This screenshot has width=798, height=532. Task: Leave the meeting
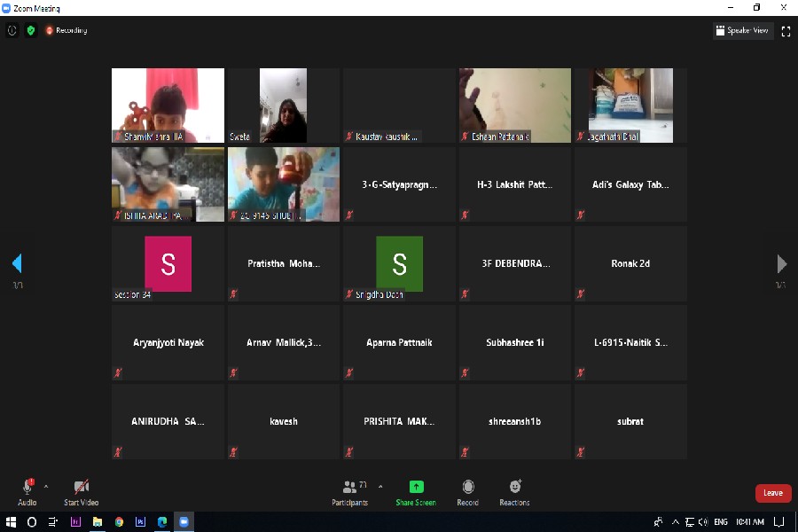coord(773,493)
